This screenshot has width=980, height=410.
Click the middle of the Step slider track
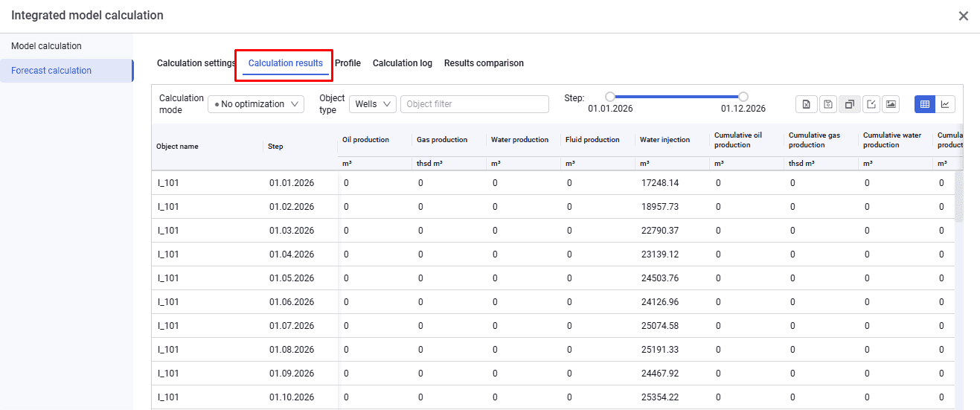pos(676,97)
